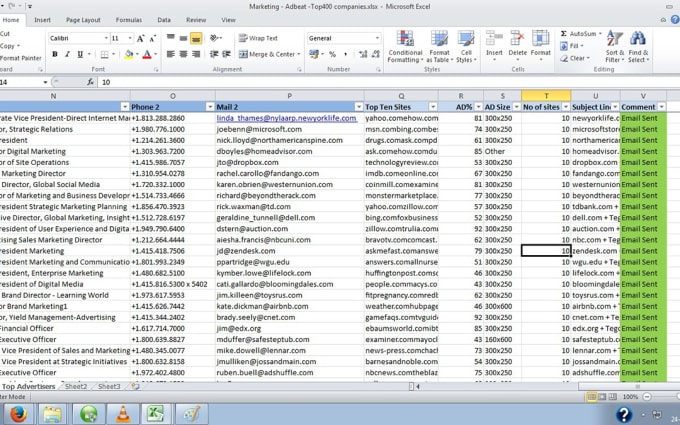Open the font size dropdown

pyautogui.click(x=130, y=38)
